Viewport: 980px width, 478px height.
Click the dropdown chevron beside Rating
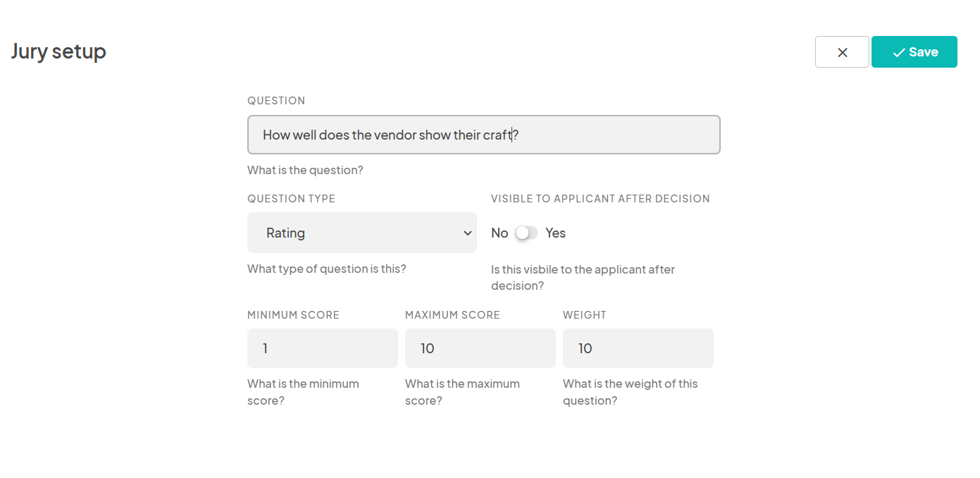(467, 232)
